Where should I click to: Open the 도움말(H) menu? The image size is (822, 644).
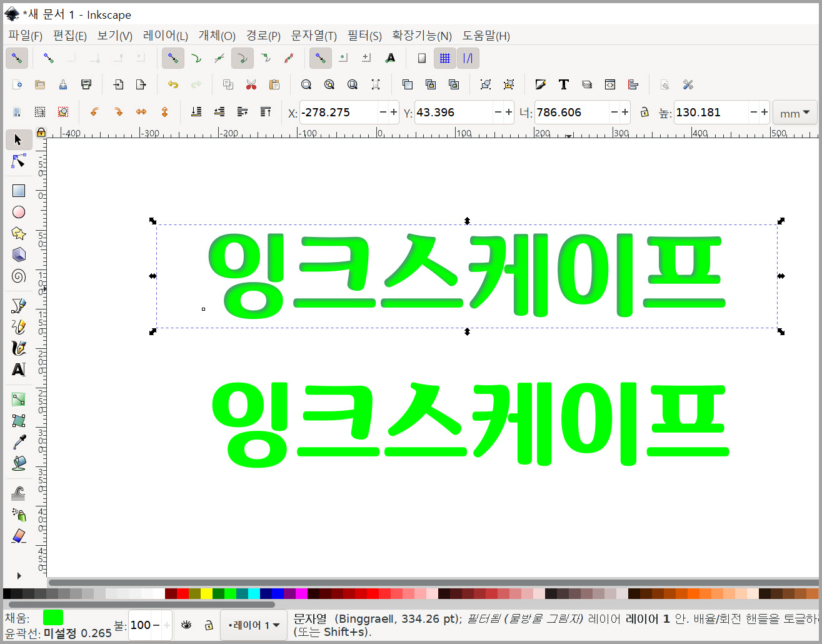click(x=486, y=36)
